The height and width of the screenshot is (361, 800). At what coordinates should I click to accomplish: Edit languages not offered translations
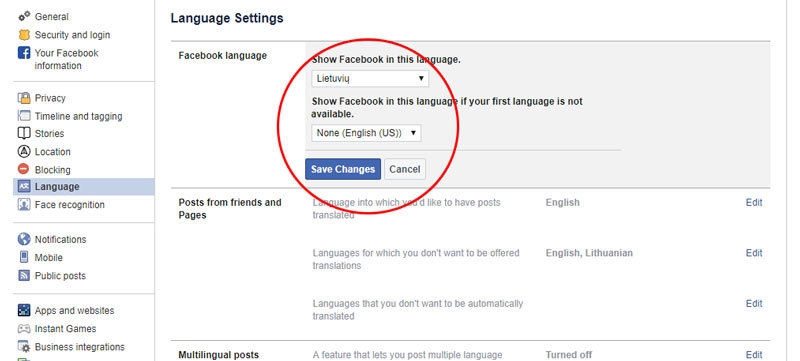[x=754, y=253]
